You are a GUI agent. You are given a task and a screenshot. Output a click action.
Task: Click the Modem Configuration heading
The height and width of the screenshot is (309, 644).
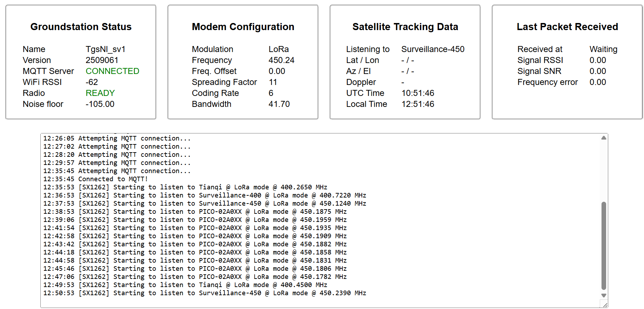coord(243,27)
